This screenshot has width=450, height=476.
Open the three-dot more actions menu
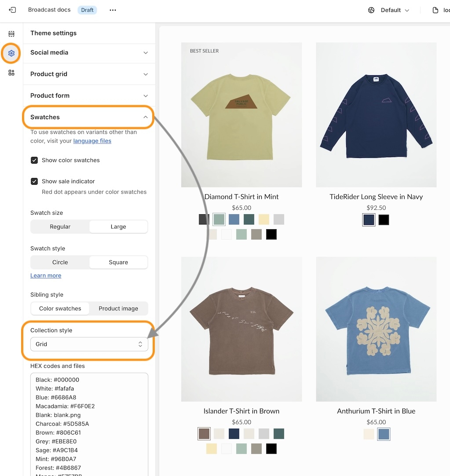point(113,10)
